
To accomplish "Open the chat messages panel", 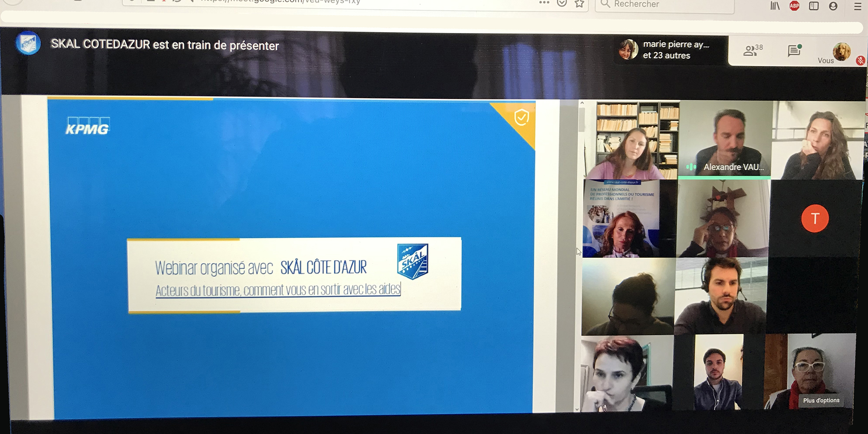I will pyautogui.click(x=794, y=50).
